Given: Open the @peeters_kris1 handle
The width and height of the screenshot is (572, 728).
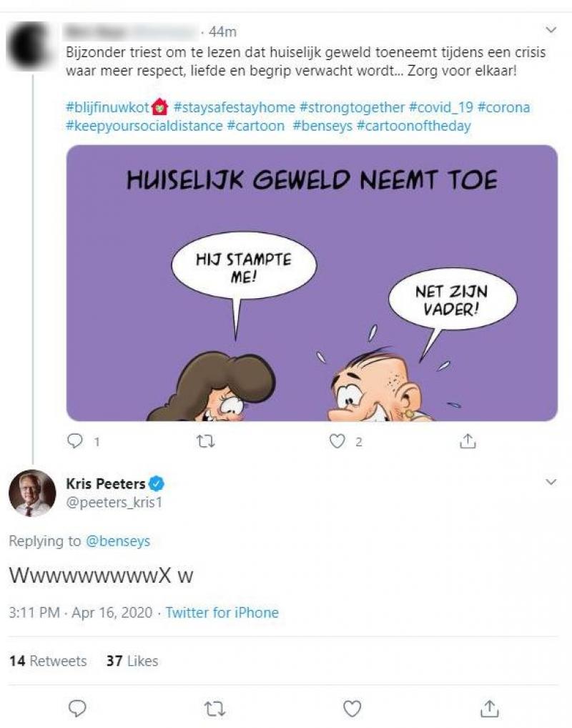Looking at the screenshot, I should (x=114, y=503).
